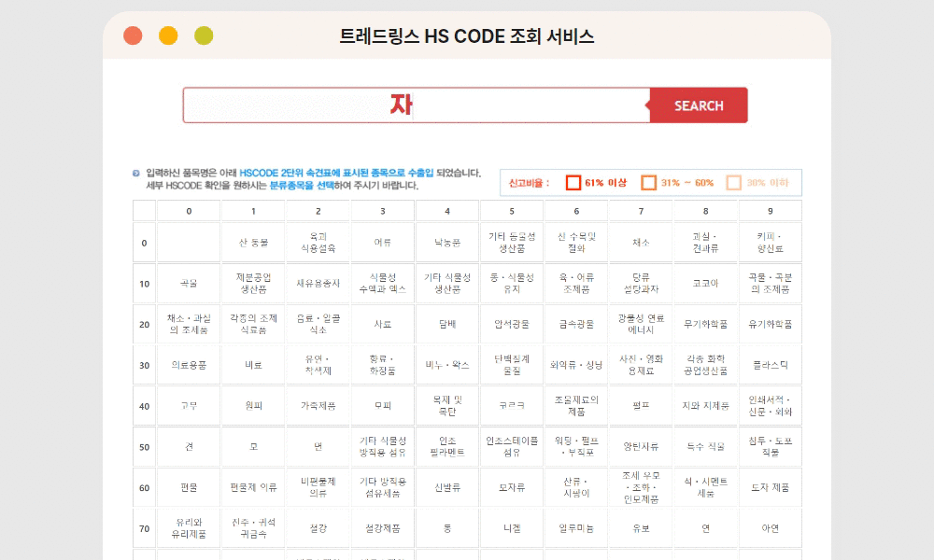Select the 면 cell in row 50

point(318,447)
